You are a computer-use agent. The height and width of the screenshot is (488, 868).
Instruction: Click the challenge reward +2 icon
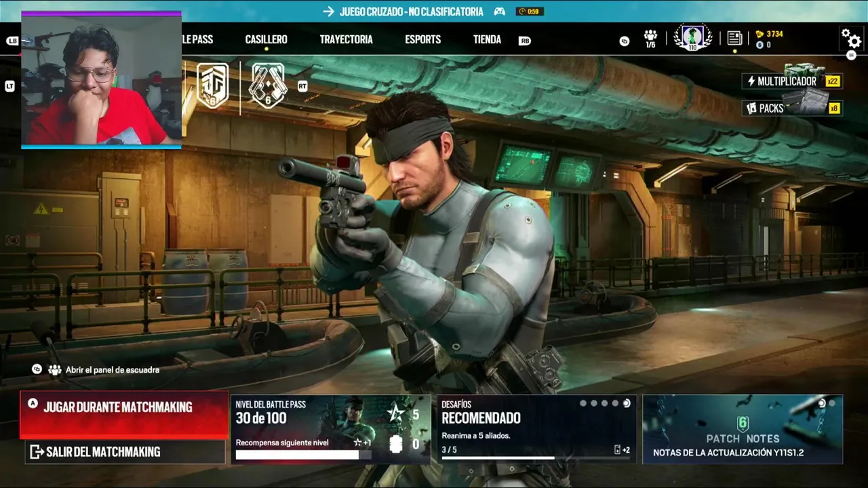(x=622, y=450)
